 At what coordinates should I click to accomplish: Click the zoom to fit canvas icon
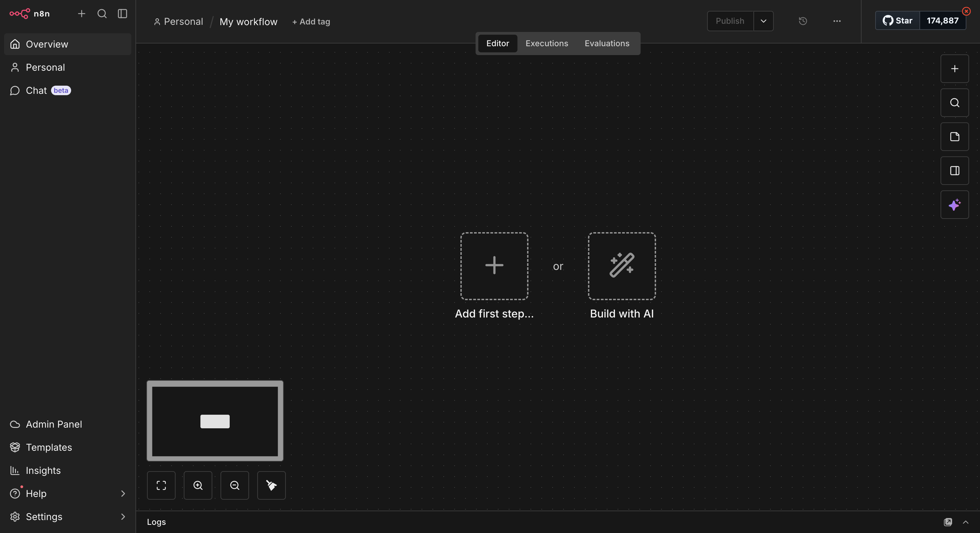tap(161, 485)
